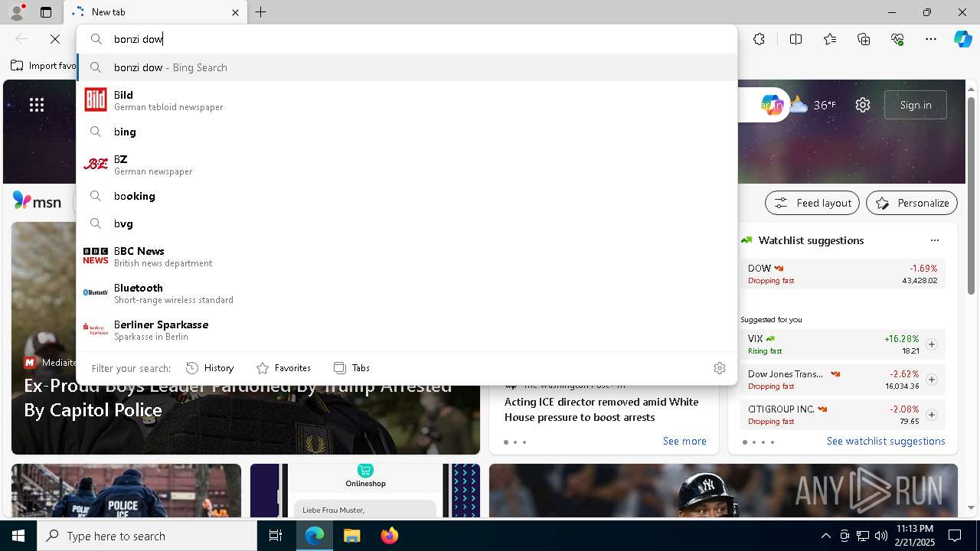Close the New tab

tap(235, 12)
